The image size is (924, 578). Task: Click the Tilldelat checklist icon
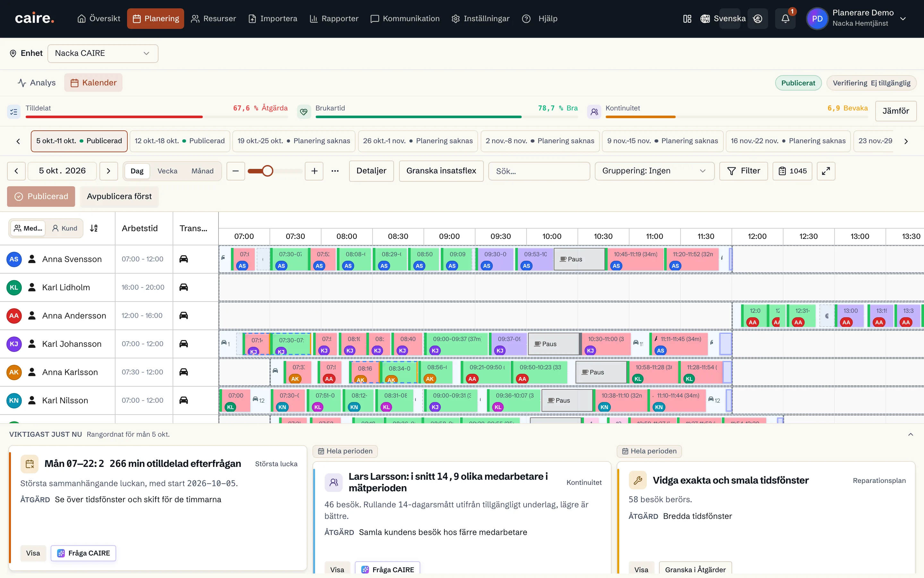pos(14,112)
